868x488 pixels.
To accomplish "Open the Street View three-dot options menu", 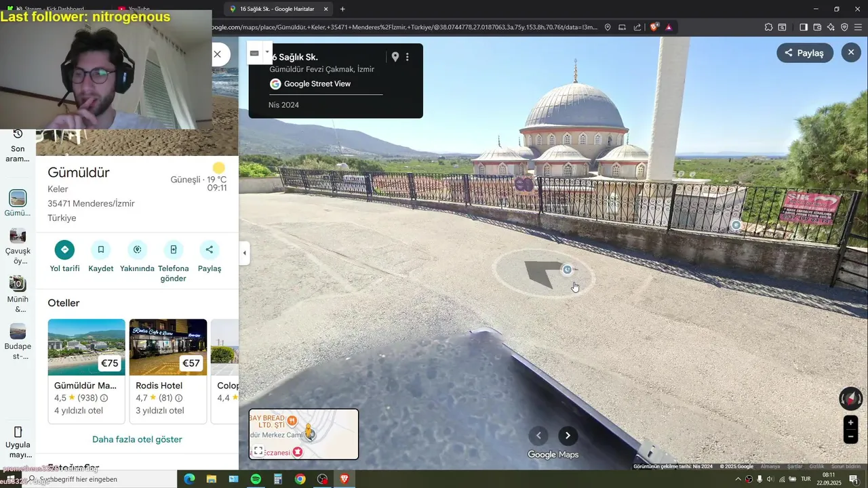I will (408, 57).
